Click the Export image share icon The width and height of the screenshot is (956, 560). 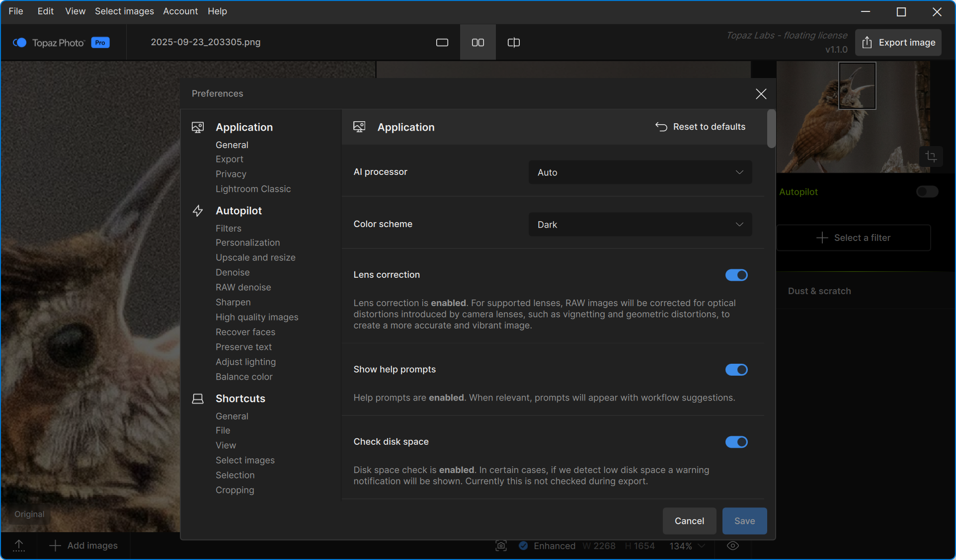(867, 42)
